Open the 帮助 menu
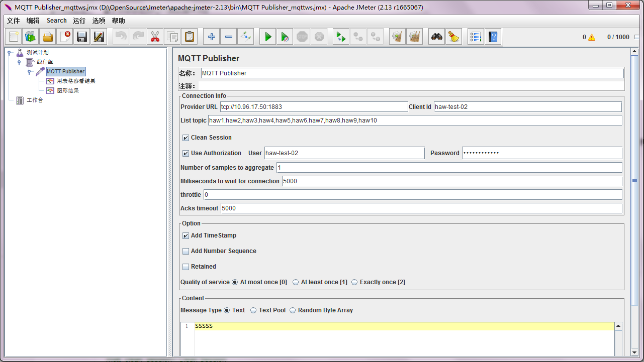This screenshot has width=644, height=362. pos(119,21)
